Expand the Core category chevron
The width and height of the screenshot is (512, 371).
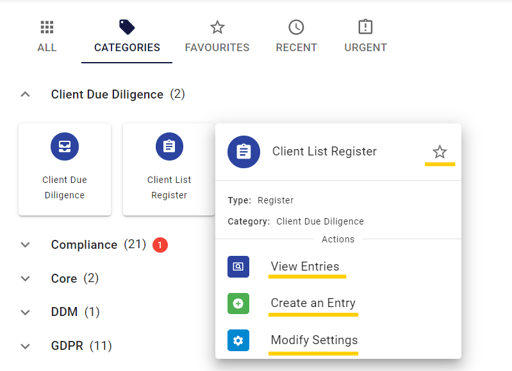click(x=25, y=279)
